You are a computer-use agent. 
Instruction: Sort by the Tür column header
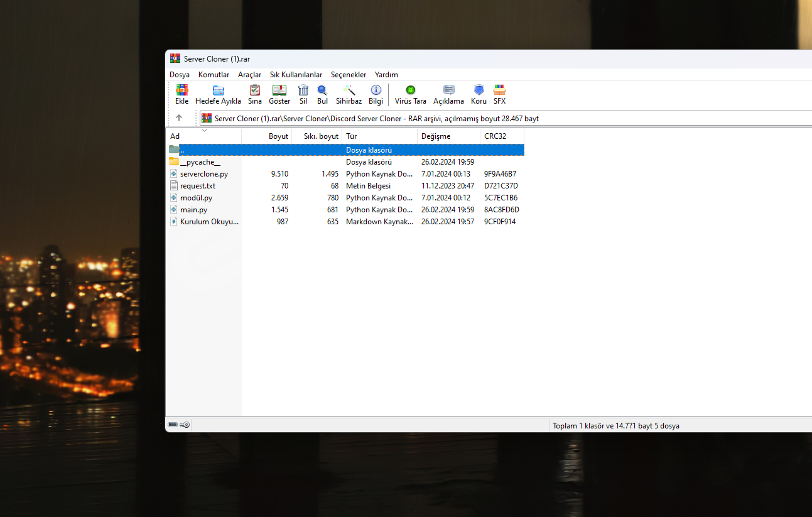(380, 136)
